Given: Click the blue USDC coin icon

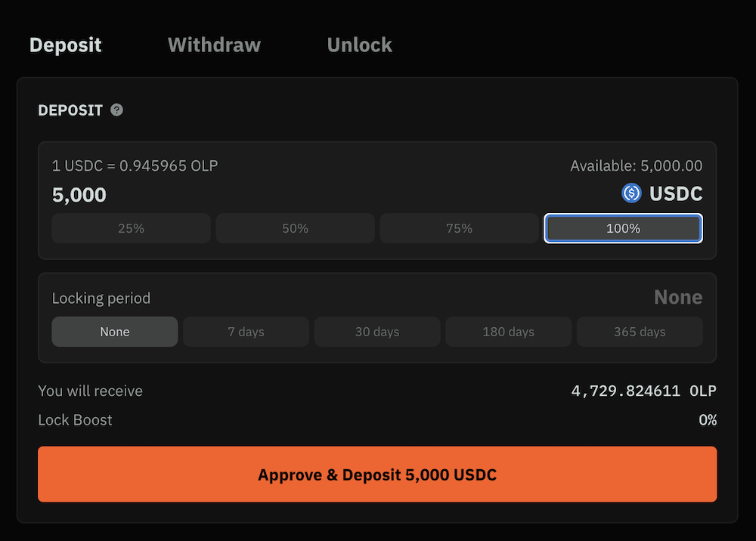Looking at the screenshot, I should (x=631, y=193).
